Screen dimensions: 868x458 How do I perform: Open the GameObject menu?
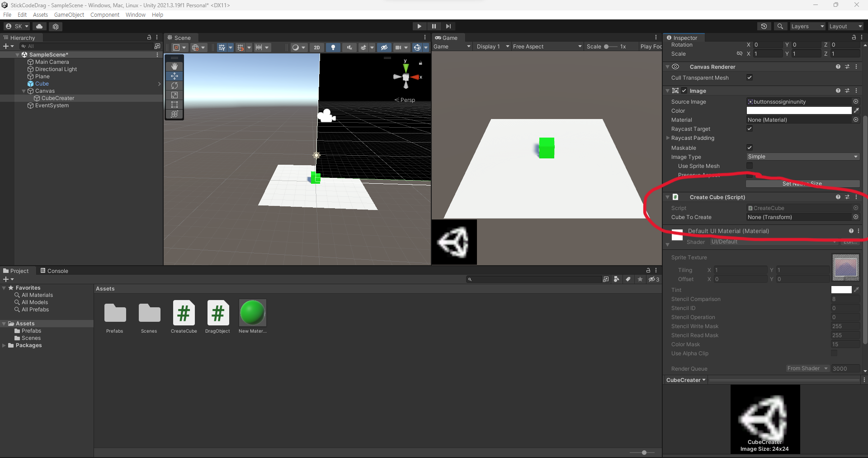[x=69, y=15]
